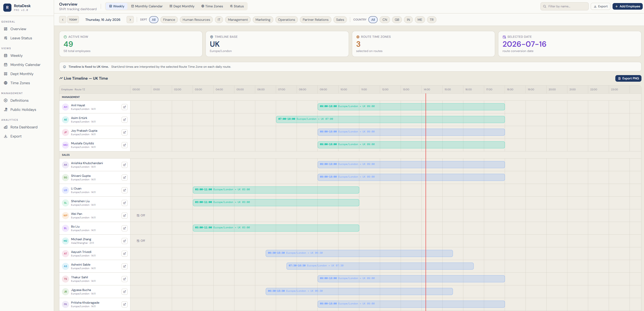Click the RotaDesk logo icon
644x311 pixels.
[7, 8]
